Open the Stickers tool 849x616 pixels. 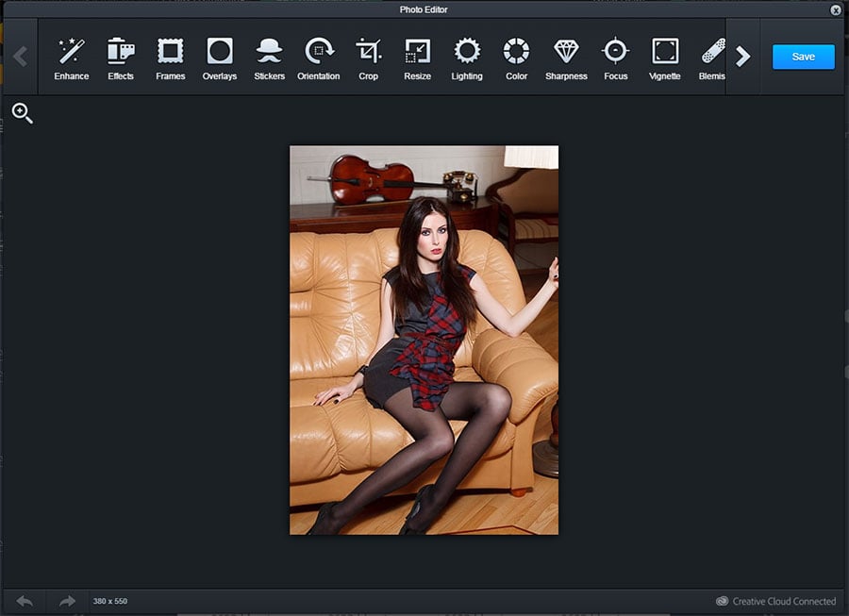pyautogui.click(x=269, y=58)
